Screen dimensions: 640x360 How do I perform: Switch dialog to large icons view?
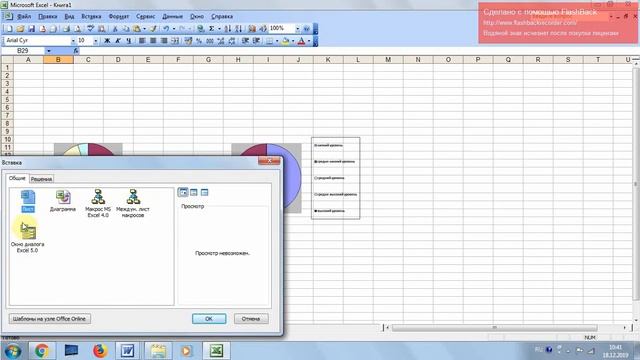tap(183, 192)
